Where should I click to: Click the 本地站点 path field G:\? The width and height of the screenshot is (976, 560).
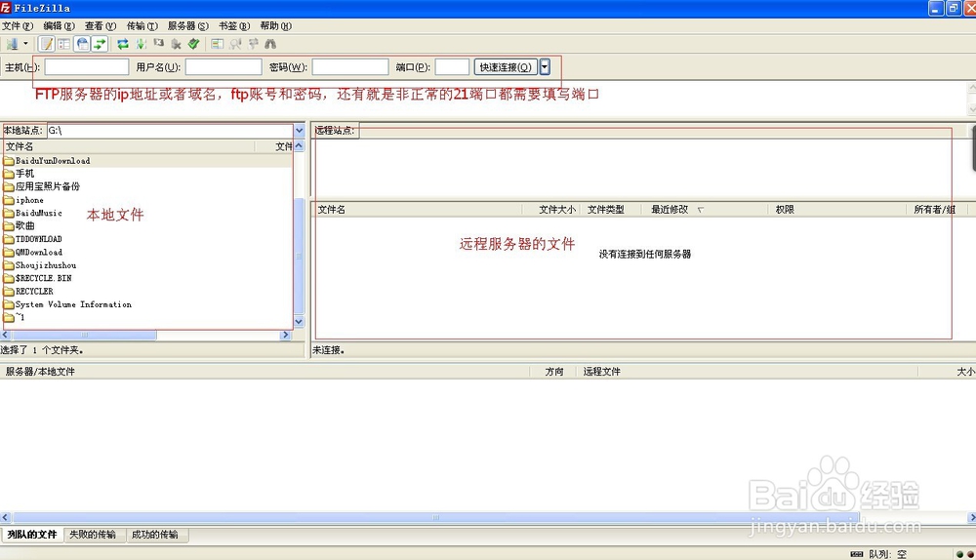tap(170, 131)
